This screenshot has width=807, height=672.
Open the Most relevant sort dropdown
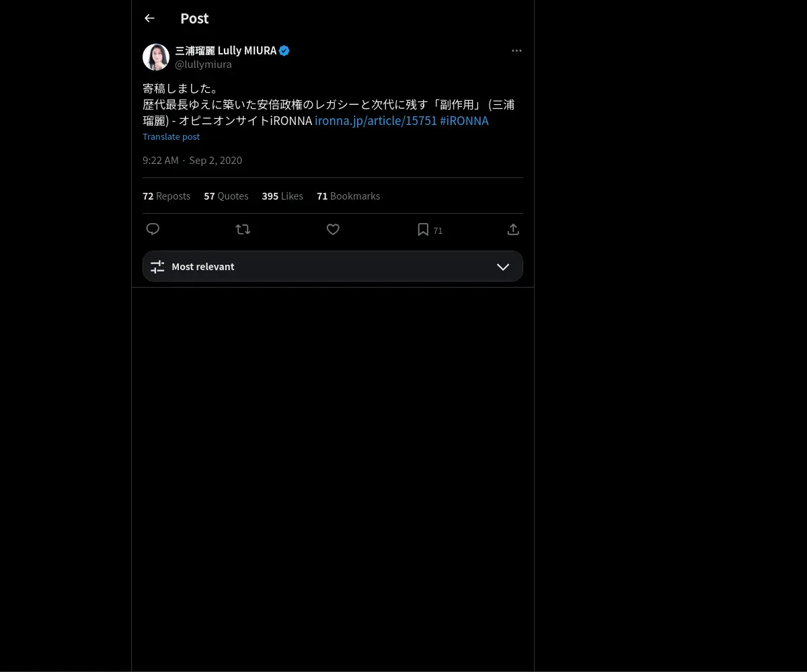point(332,267)
